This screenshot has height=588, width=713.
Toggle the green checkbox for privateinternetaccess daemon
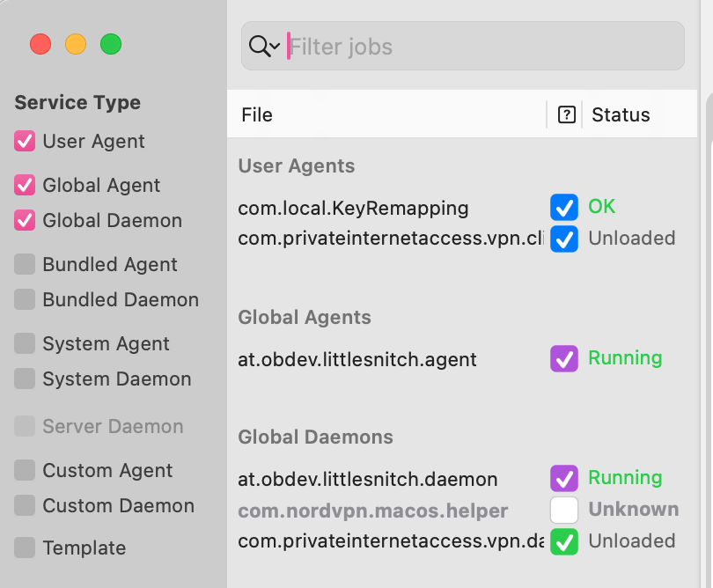(x=564, y=541)
